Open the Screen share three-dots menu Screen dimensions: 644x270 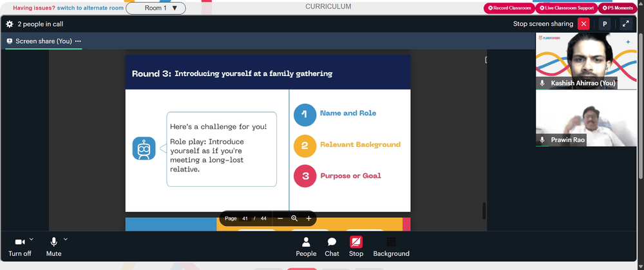coord(78,41)
